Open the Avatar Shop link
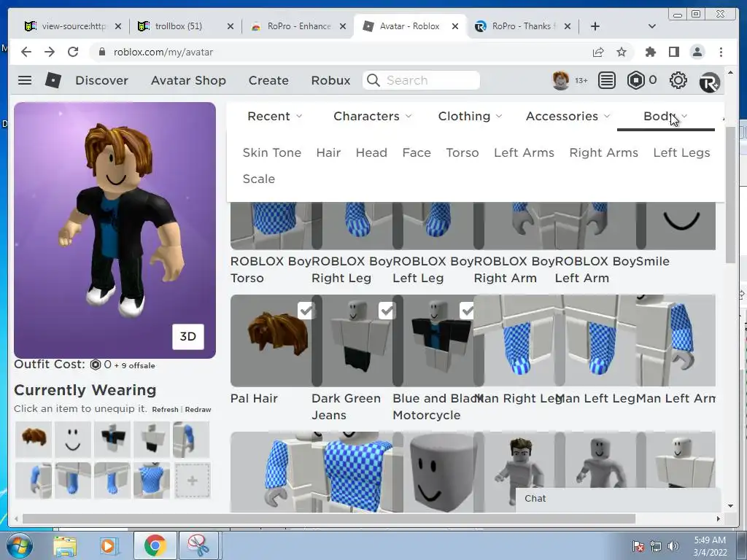Viewport: 747px width, 560px height. point(188,80)
